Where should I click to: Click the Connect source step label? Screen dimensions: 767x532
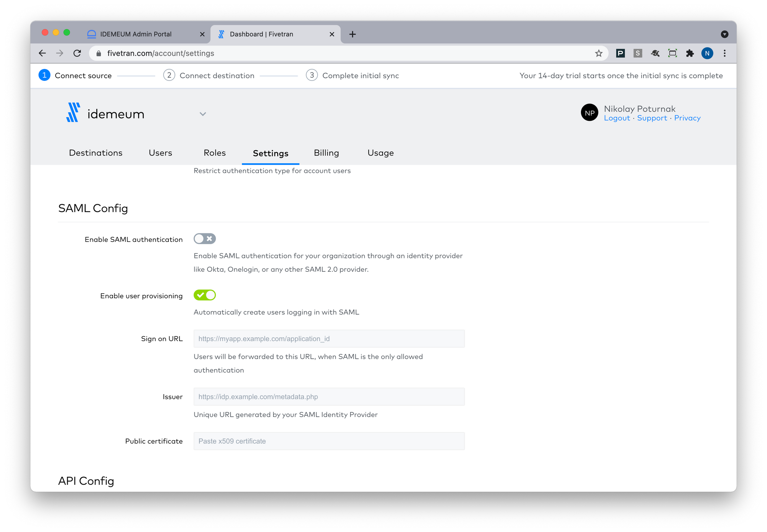83,76
